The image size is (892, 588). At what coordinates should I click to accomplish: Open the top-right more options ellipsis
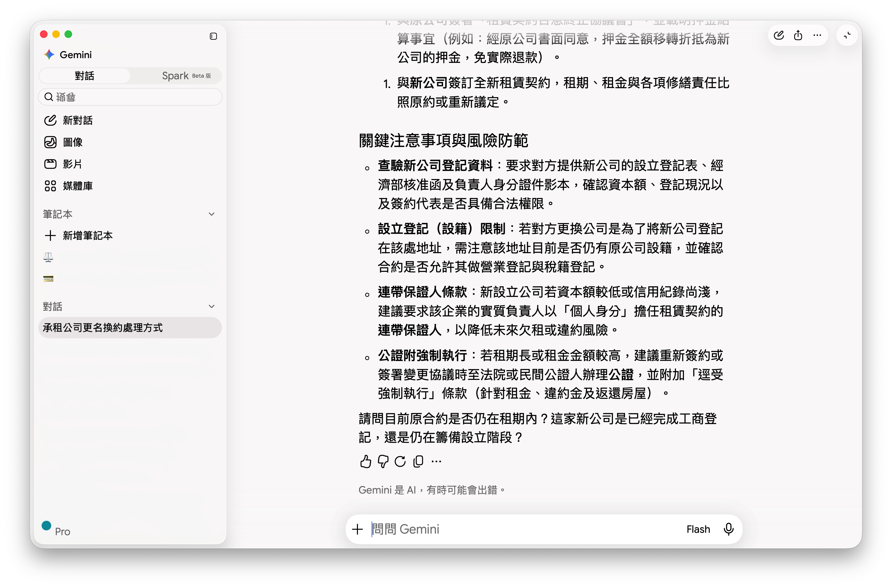pyautogui.click(x=817, y=36)
